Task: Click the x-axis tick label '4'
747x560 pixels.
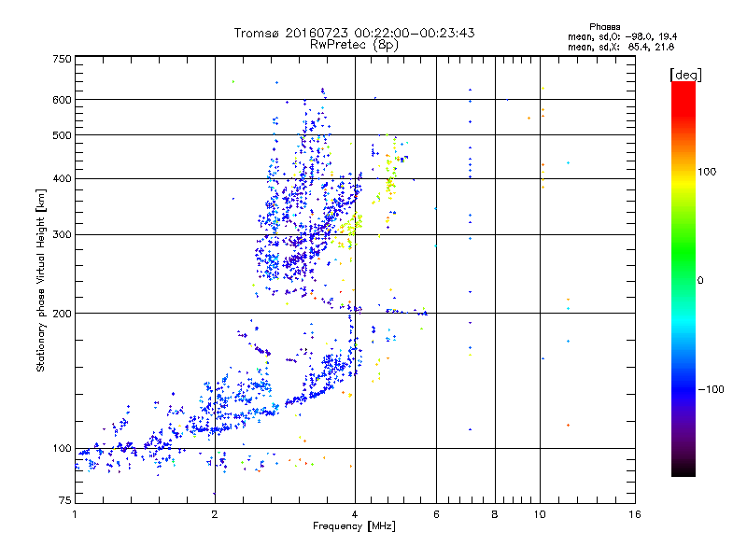Action: [355, 514]
